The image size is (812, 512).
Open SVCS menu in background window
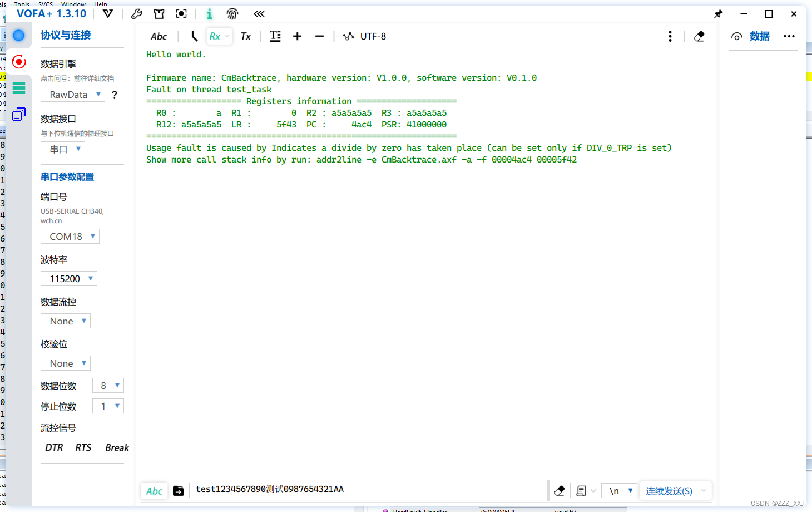click(46, 4)
